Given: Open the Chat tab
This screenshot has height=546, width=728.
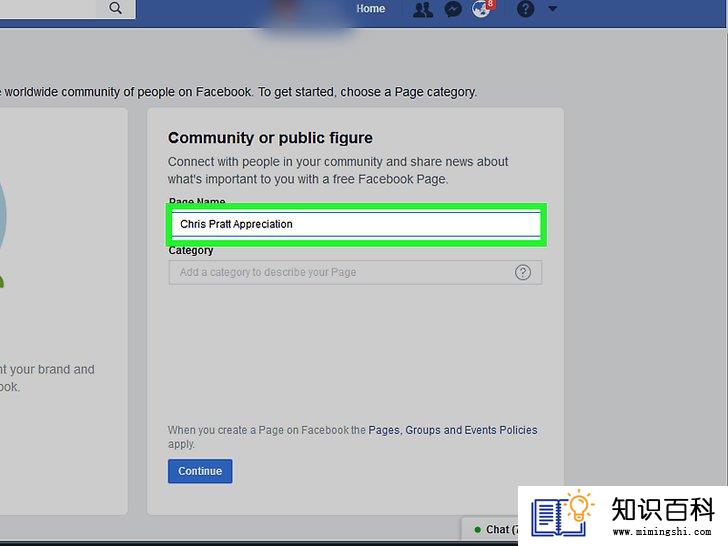Looking at the screenshot, I should click(491, 530).
